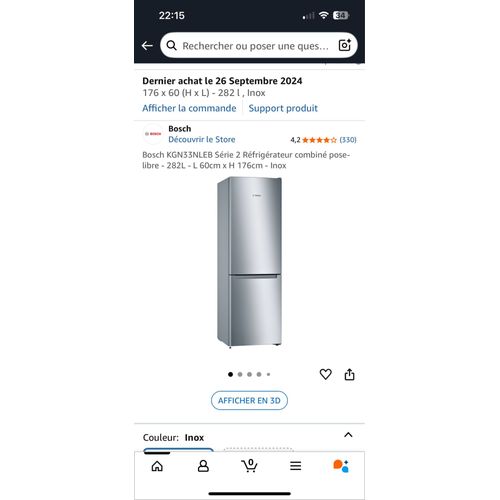Share product via share icon

[349, 374]
